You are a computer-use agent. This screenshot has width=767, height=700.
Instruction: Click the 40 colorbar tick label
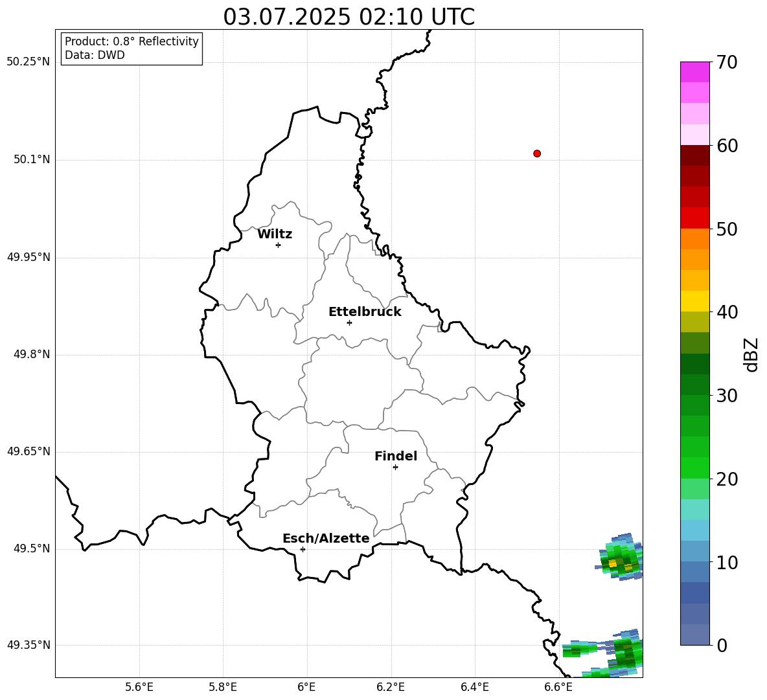[727, 312]
